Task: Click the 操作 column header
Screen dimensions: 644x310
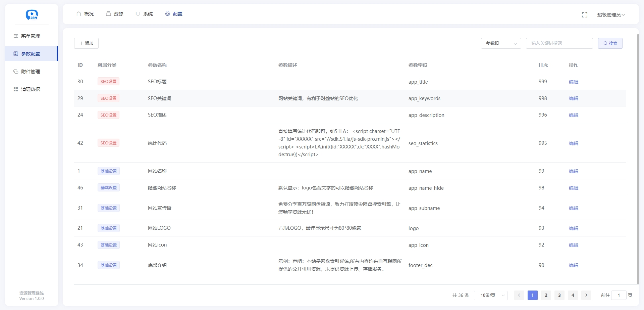Action: 574,65
